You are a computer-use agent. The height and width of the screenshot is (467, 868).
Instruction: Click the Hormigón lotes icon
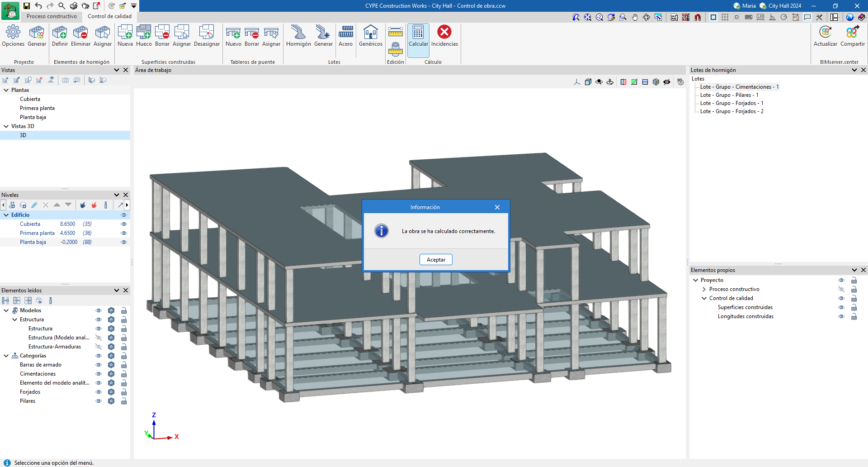tap(298, 33)
